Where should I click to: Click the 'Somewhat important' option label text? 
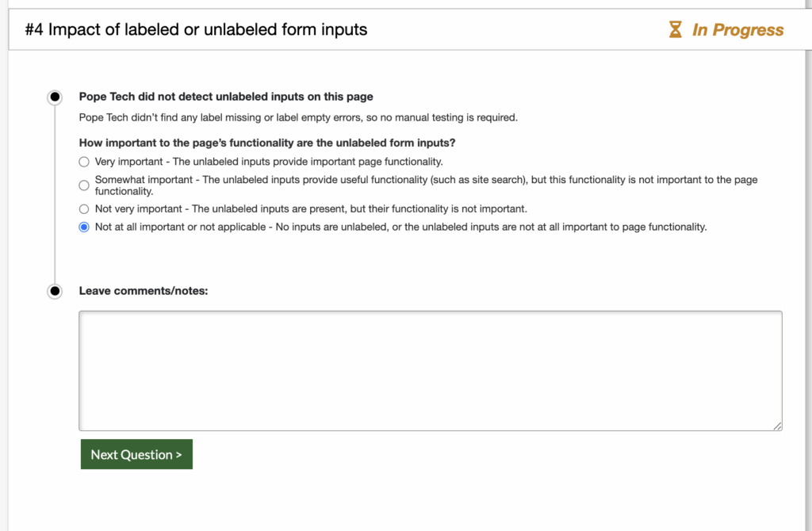tap(426, 180)
